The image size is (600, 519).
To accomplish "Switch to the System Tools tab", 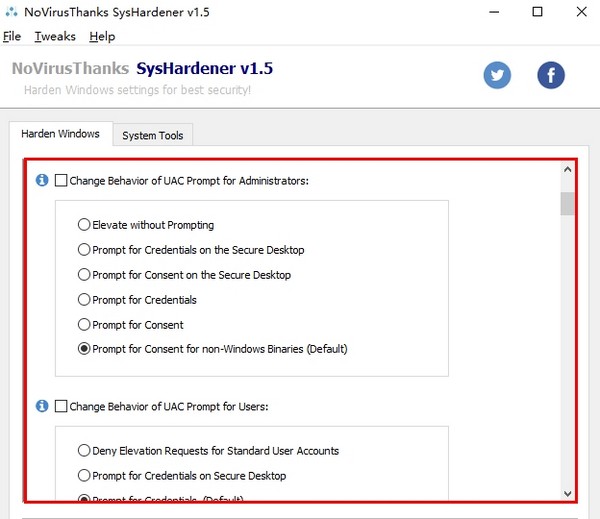I will tap(153, 135).
